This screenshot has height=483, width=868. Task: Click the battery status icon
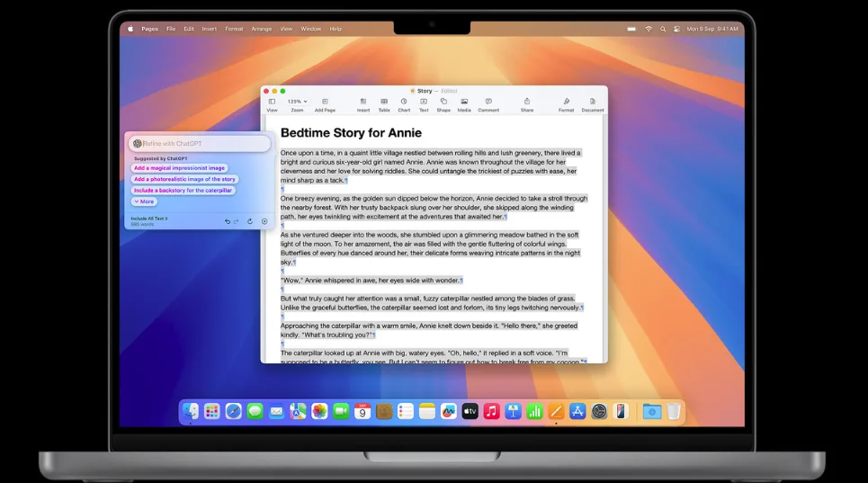point(631,29)
